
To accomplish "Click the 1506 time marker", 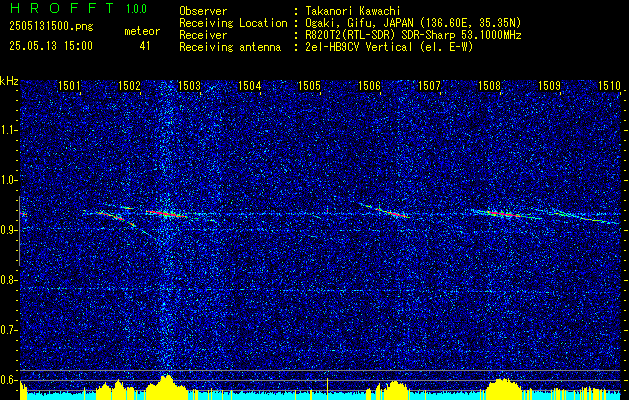I will coord(369,85).
